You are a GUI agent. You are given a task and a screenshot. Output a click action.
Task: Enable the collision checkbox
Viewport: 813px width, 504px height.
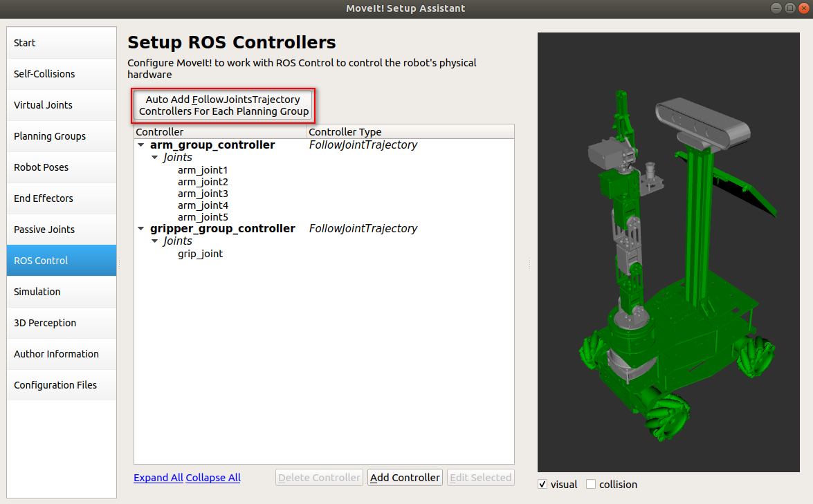[x=591, y=485]
